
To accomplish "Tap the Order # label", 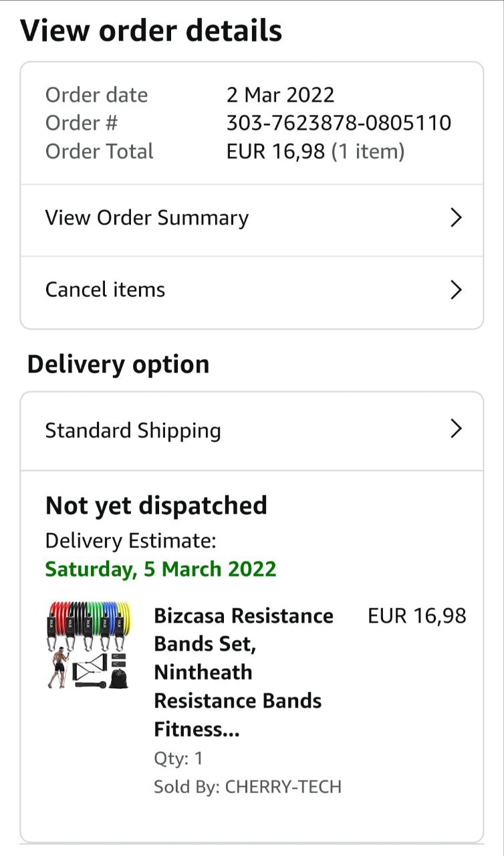I will (x=81, y=123).
